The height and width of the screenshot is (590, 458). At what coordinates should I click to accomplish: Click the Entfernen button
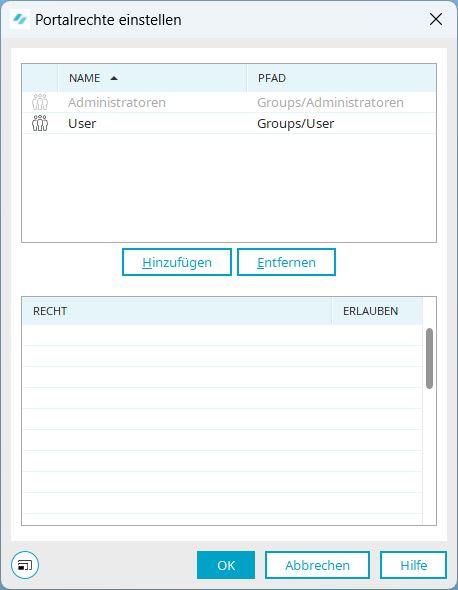pyautogui.click(x=286, y=262)
